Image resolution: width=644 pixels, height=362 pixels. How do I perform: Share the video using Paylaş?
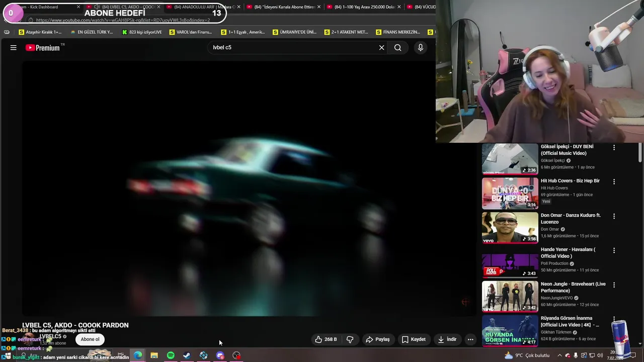(377, 339)
